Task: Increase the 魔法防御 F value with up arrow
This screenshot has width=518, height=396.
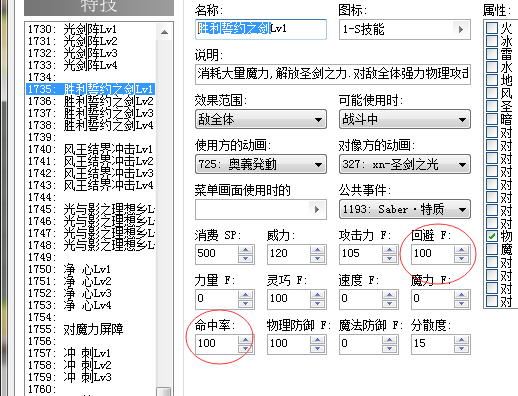Action: click(390, 340)
